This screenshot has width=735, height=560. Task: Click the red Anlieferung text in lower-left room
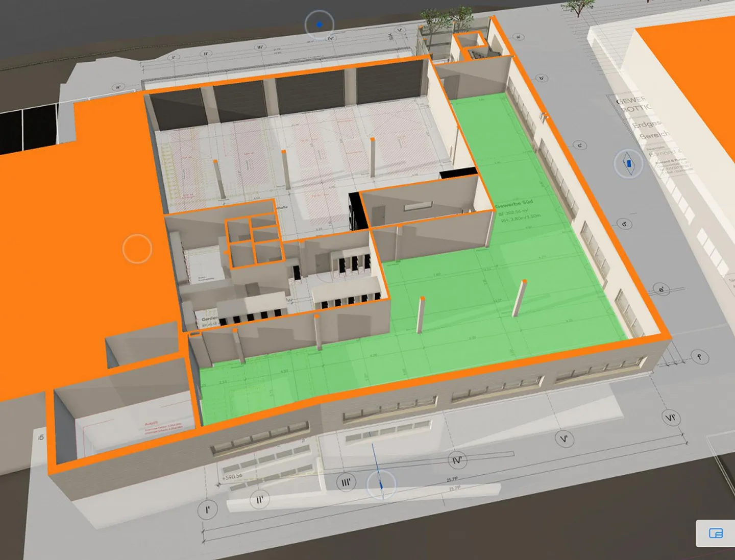click(x=151, y=425)
